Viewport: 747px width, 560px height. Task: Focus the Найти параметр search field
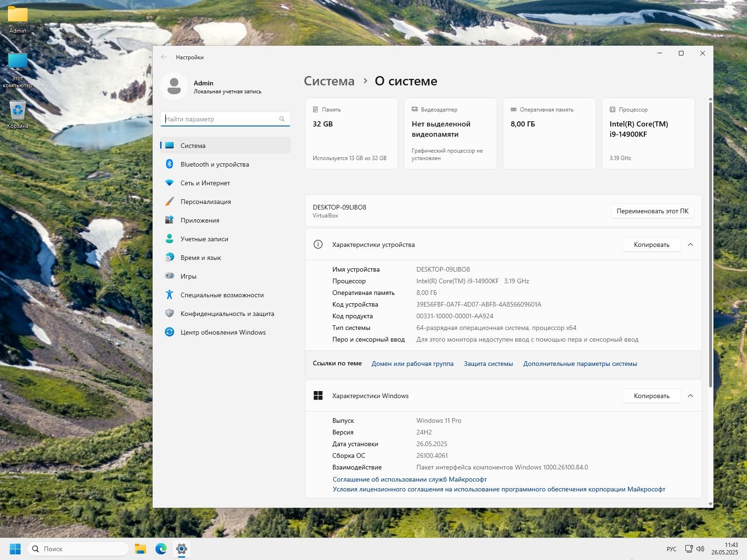click(226, 119)
